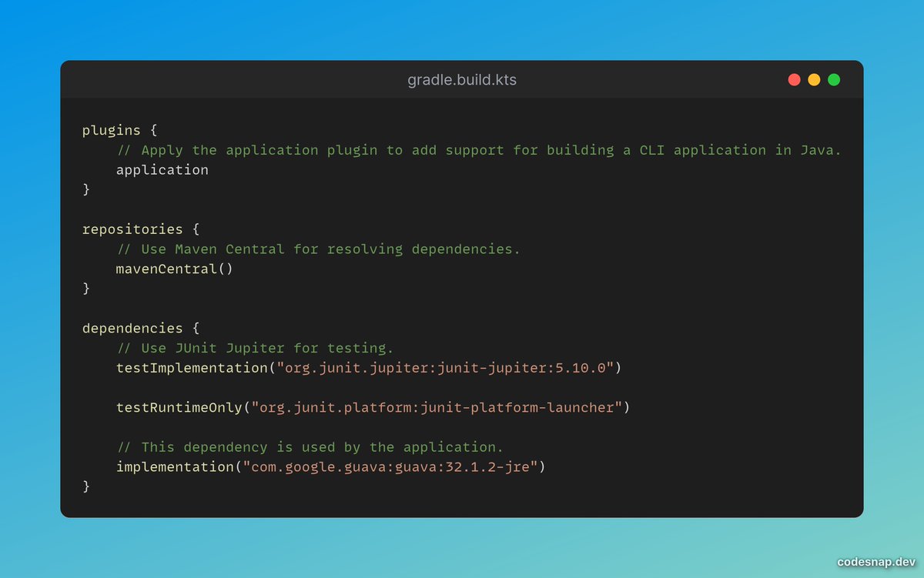
Task: Click the guava:32.1.2-jre string literal
Action: 390,467
